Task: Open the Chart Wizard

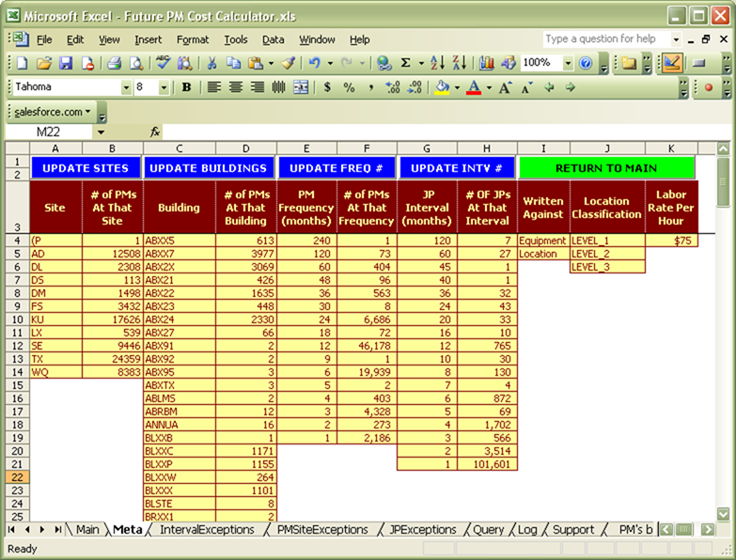Action: point(486,62)
